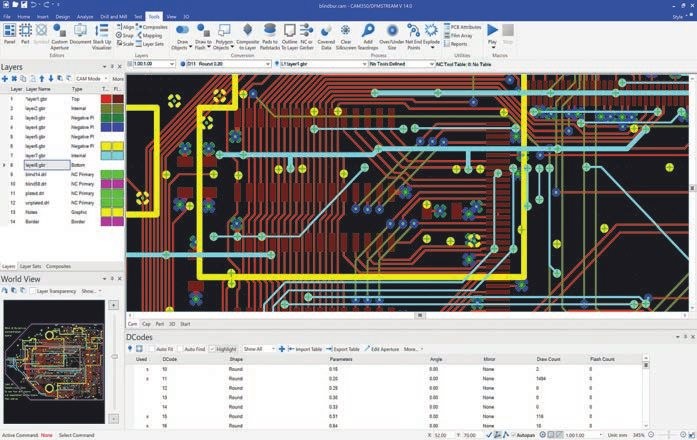The image size is (697, 440).
Task: Open the D11 Round aperture dropdown
Action: point(226,64)
